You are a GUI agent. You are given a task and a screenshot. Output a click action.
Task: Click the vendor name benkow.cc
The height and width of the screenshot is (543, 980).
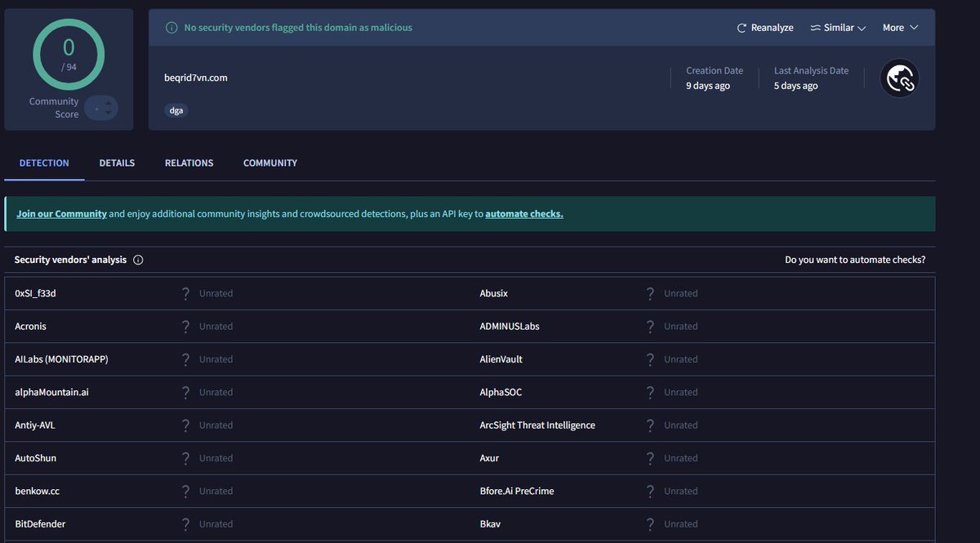(36, 492)
